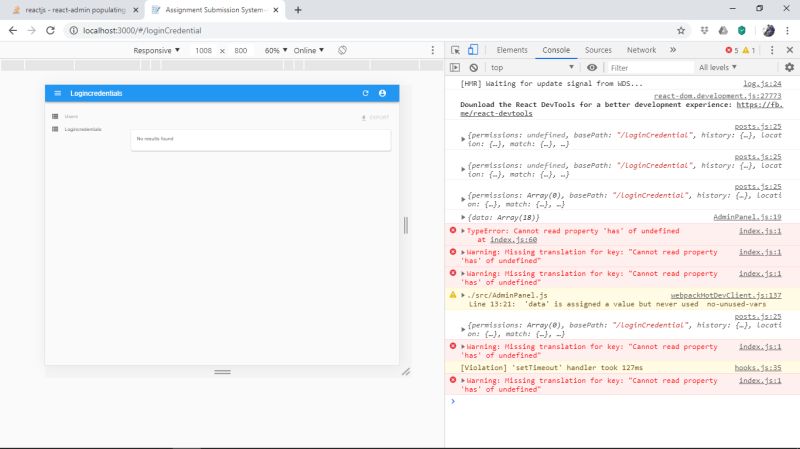Click the rotate device icon

pos(342,50)
